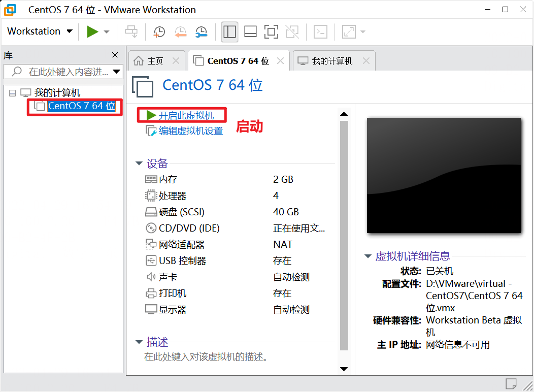The width and height of the screenshot is (534, 392).
Task: Revert virtual machine to previous snapshot
Action: [x=181, y=31]
